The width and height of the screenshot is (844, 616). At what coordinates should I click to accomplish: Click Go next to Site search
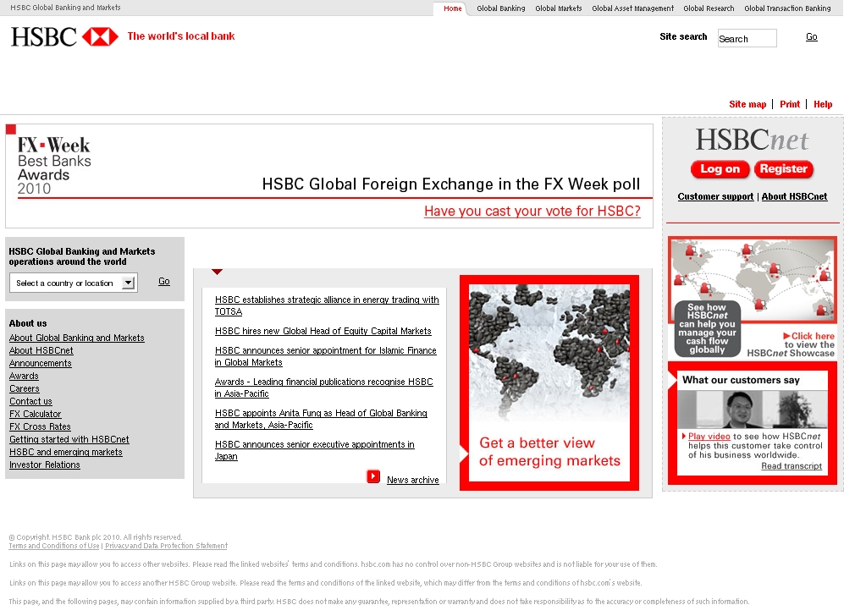[x=812, y=36]
